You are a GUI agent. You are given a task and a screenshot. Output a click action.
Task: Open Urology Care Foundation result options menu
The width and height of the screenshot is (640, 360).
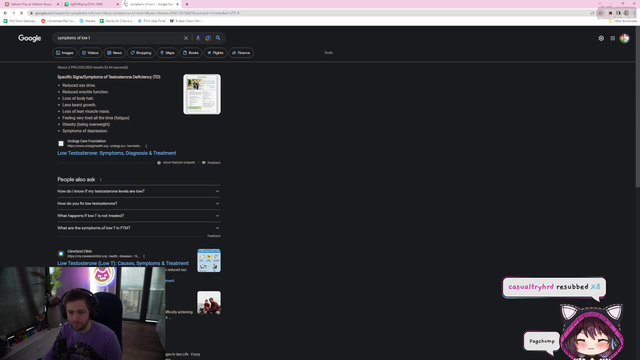point(146,146)
